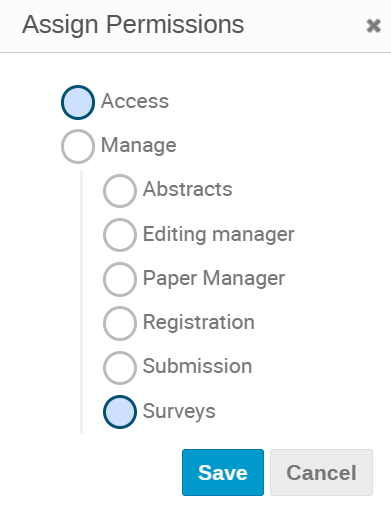
Task: Toggle the Access permission checkbox
Action: [78, 102]
